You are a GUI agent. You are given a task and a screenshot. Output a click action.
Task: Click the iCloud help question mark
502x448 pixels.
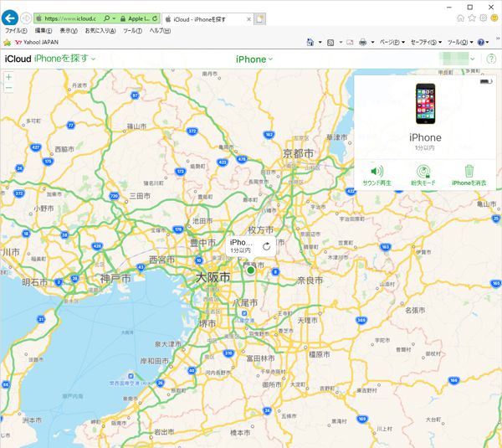491,59
